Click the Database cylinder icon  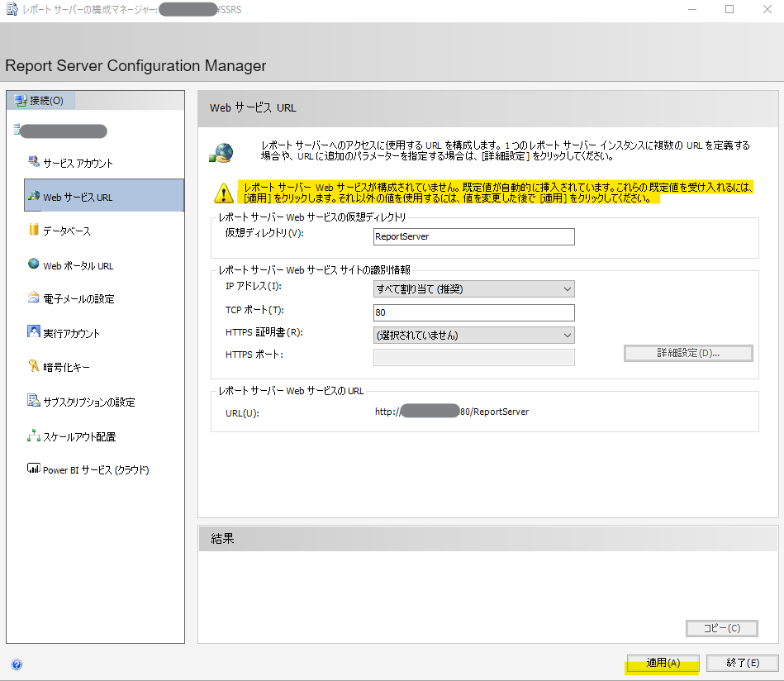34,230
